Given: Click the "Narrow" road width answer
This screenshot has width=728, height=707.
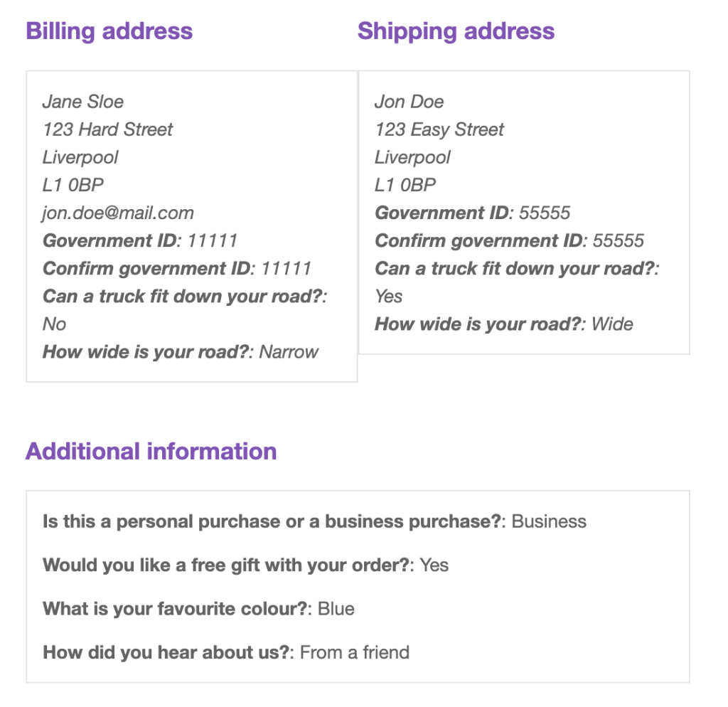Looking at the screenshot, I should pos(289,352).
